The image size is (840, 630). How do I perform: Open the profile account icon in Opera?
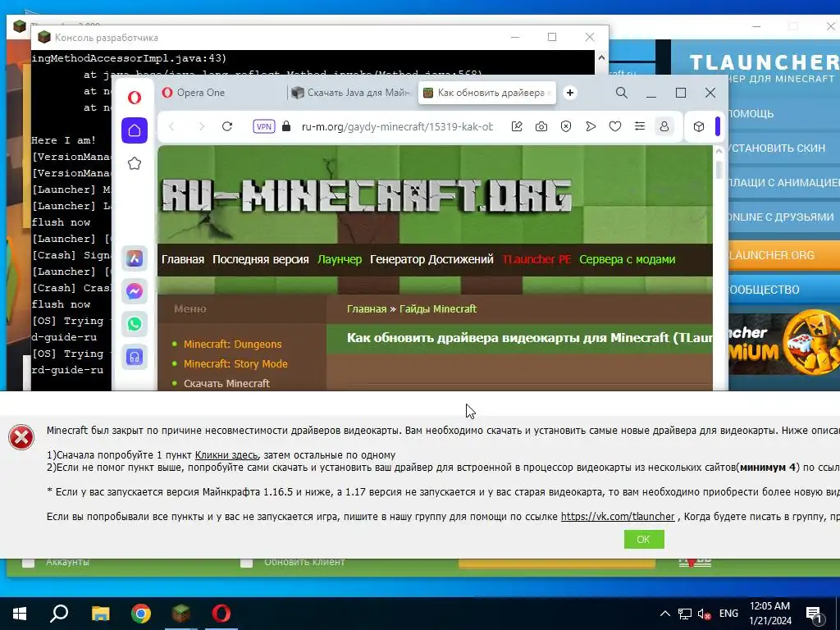point(664,126)
